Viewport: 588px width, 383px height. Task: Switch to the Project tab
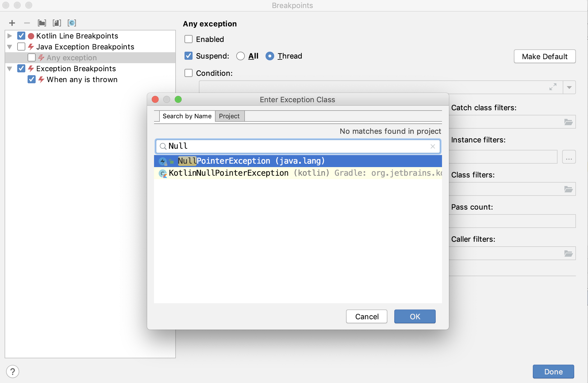point(229,116)
